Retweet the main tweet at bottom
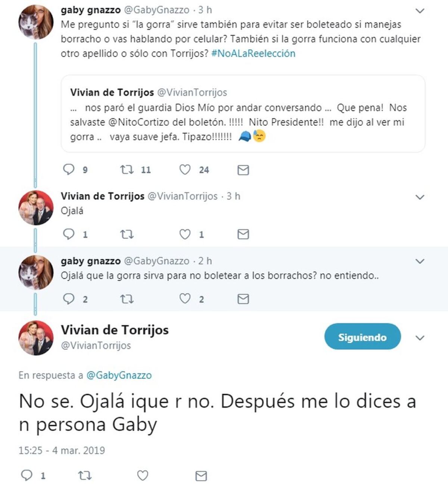This screenshot has width=448, height=487. pyautogui.click(x=84, y=475)
